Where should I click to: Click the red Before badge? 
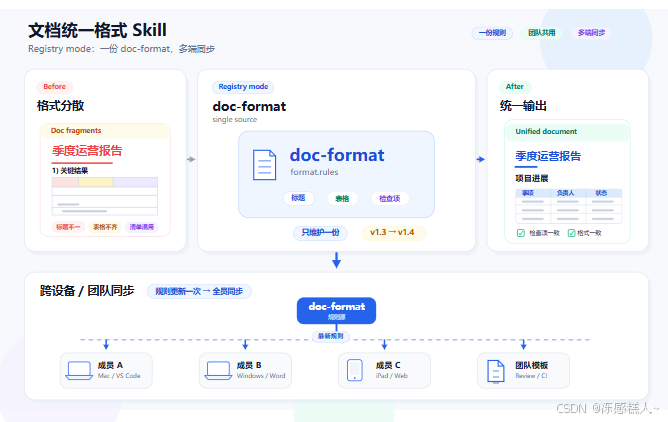pyautogui.click(x=55, y=86)
